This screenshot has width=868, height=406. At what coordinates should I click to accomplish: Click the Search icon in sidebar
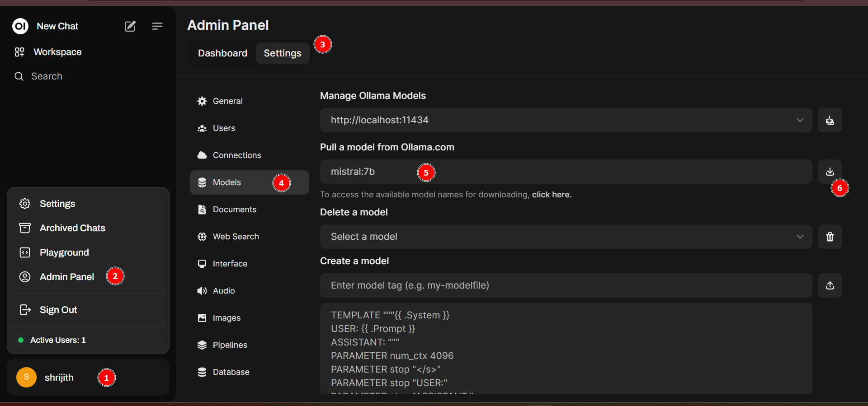point(19,76)
